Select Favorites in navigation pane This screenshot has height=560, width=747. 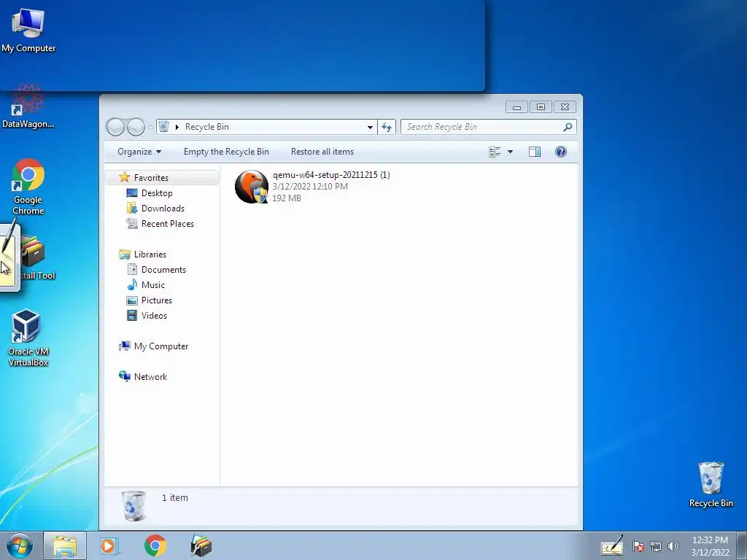161,178
